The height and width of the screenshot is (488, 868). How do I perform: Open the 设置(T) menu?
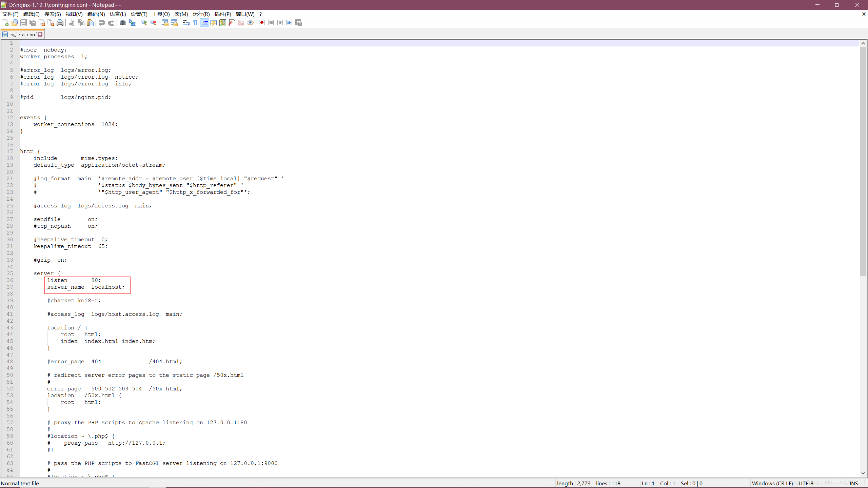[139, 14]
